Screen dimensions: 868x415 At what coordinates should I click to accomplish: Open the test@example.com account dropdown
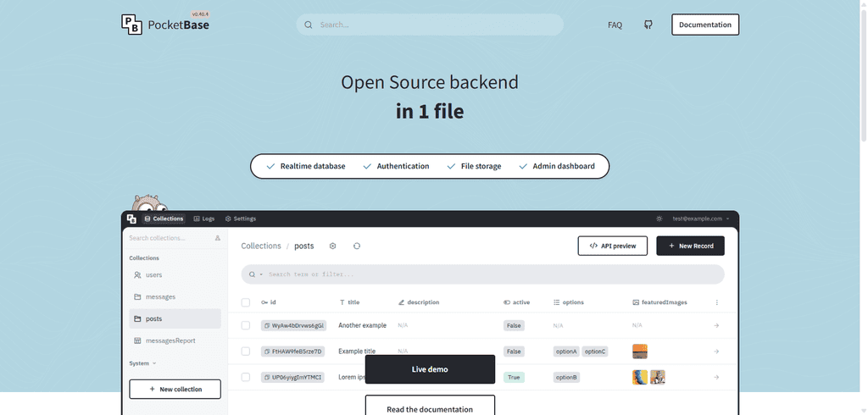(701, 219)
